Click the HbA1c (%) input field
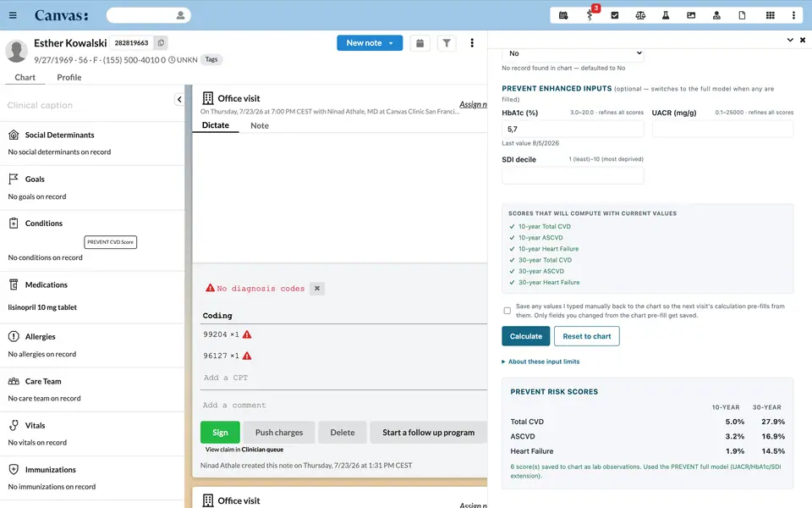Image resolution: width=812 pixels, height=508 pixels. tap(573, 129)
